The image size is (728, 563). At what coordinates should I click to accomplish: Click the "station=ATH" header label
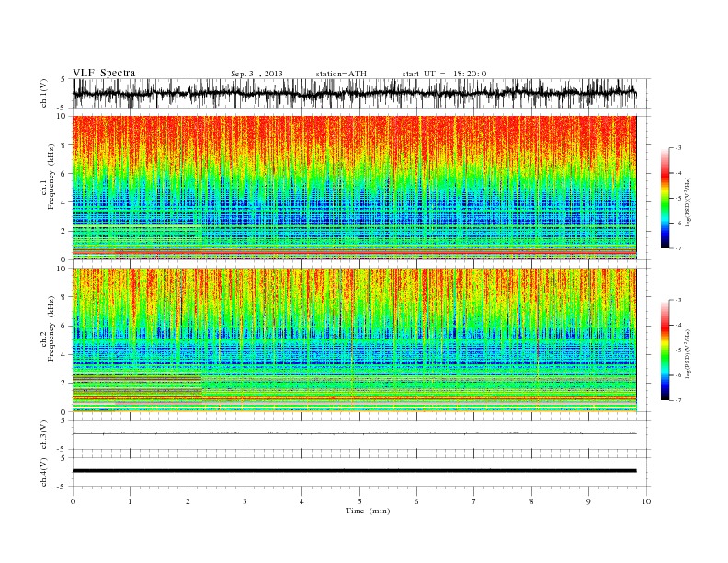[341, 74]
